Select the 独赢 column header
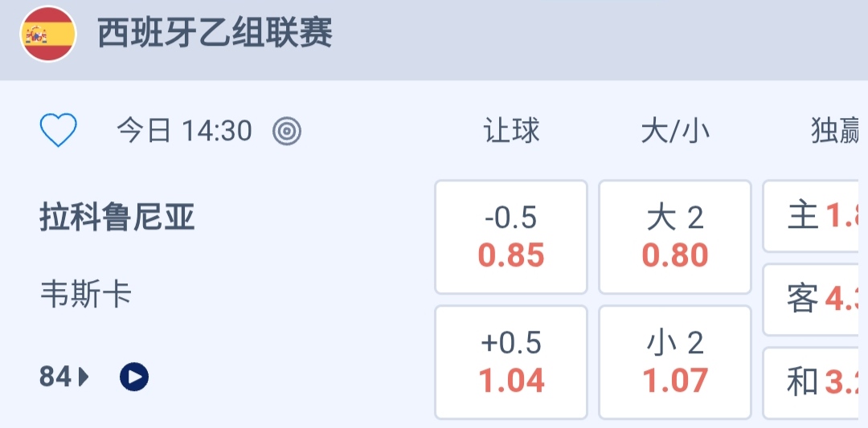Screen dimensions: 868x428 tap(836, 131)
